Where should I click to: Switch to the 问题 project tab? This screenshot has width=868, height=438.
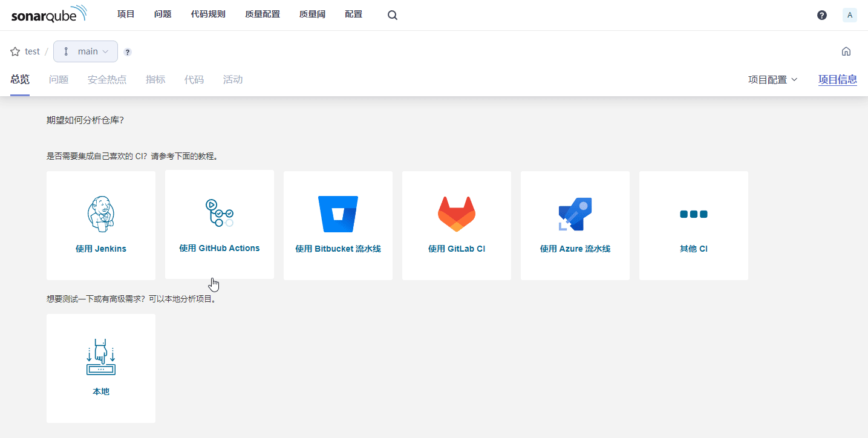(x=59, y=79)
